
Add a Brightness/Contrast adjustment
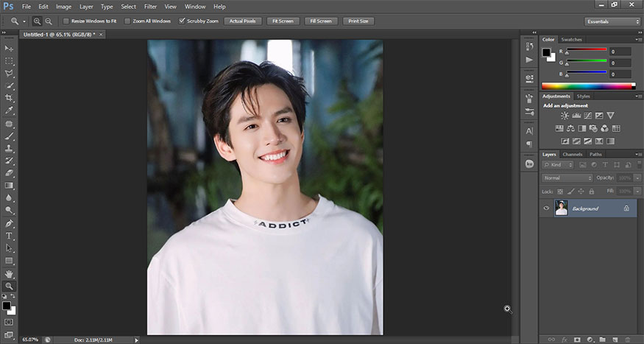pyautogui.click(x=565, y=116)
